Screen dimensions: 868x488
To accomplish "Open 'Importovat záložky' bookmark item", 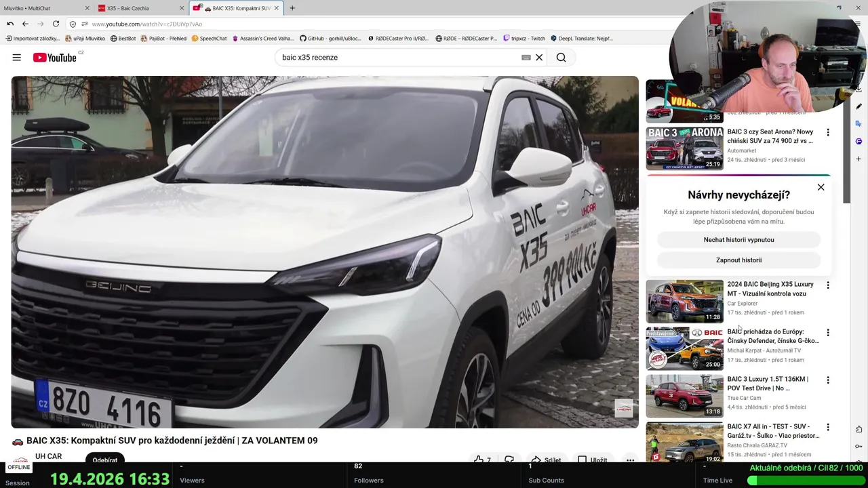I will tap(33, 39).
